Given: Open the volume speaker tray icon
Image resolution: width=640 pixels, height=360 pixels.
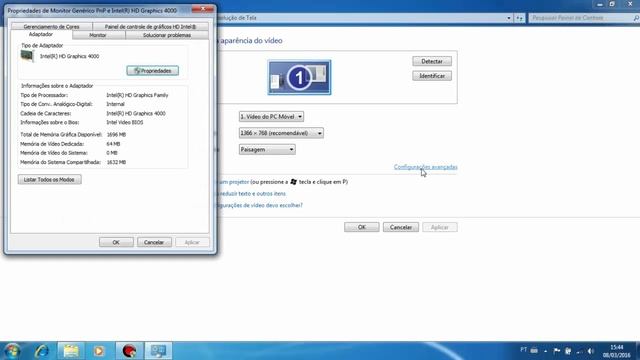Looking at the screenshot, I should [591, 351].
